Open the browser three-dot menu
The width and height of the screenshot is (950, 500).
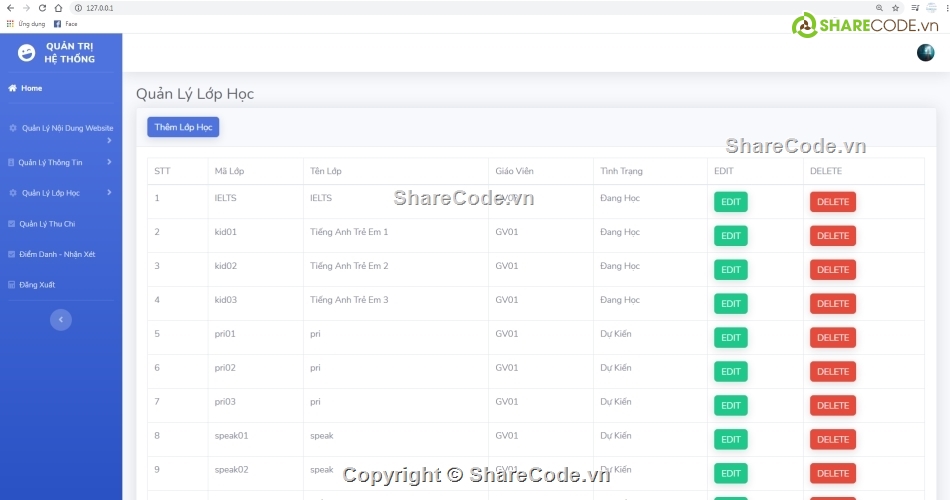tap(947, 8)
